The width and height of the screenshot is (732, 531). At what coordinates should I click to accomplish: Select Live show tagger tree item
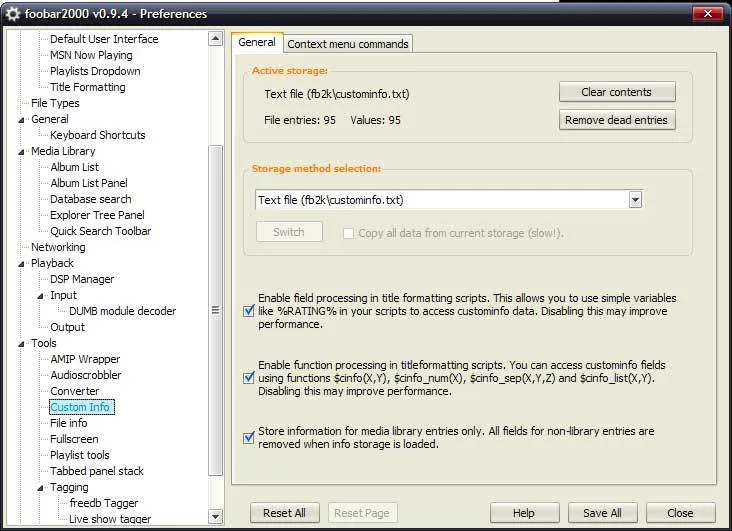[110, 519]
